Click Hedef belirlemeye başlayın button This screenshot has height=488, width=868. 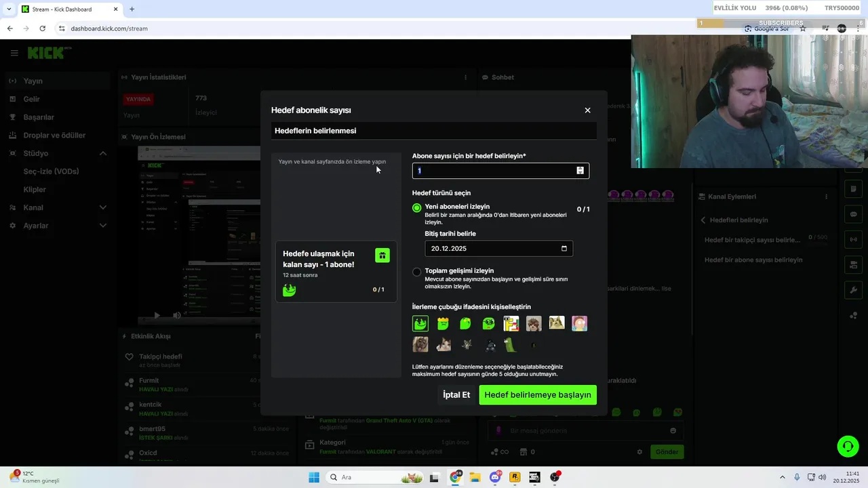click(538, 394)
